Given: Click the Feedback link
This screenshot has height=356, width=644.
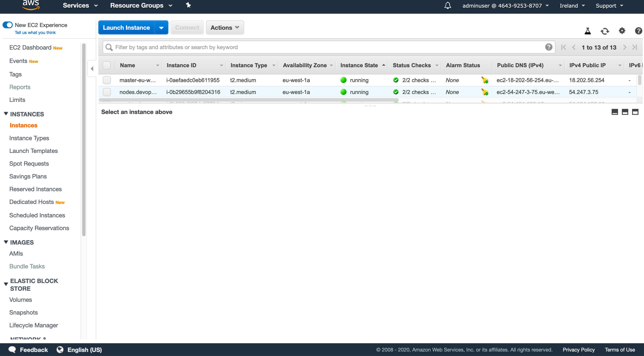Looking at the screenshot, I should coord(34,349).
